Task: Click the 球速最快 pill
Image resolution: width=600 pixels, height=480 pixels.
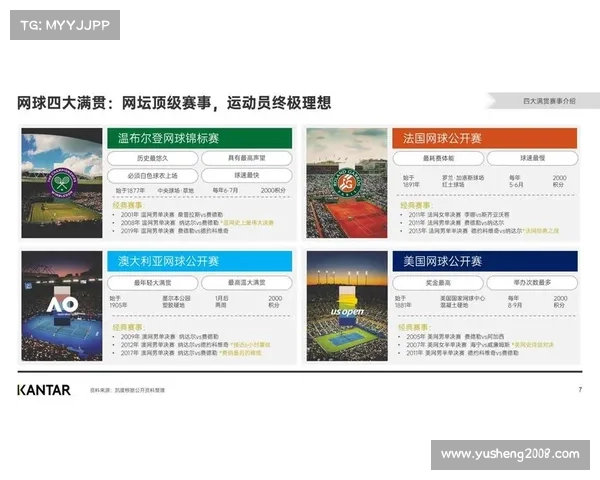Action: (x=247, y=175)
